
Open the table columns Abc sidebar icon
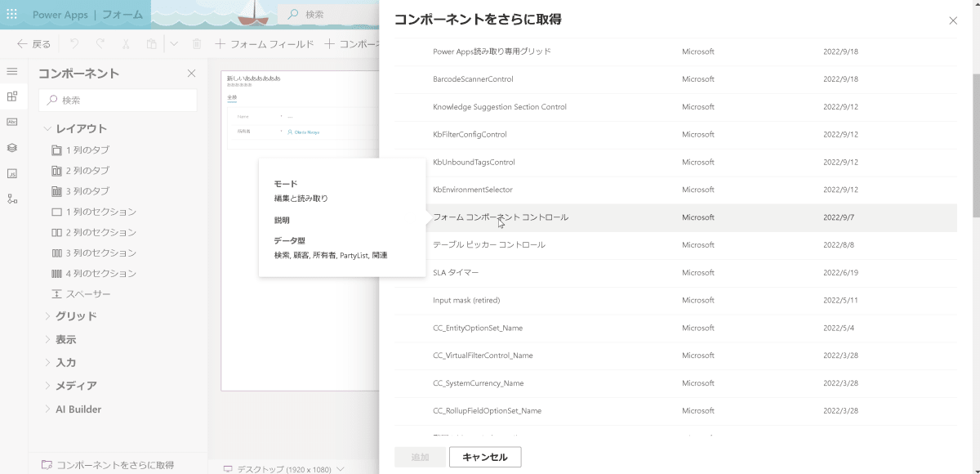(x=12, y=122)
